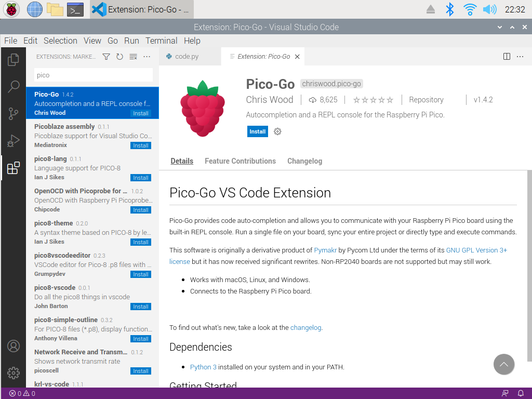Open the Accounts icon in activity bar
Image resolution: width=532 pixels, height=399 pixels.
pos(13,346)
